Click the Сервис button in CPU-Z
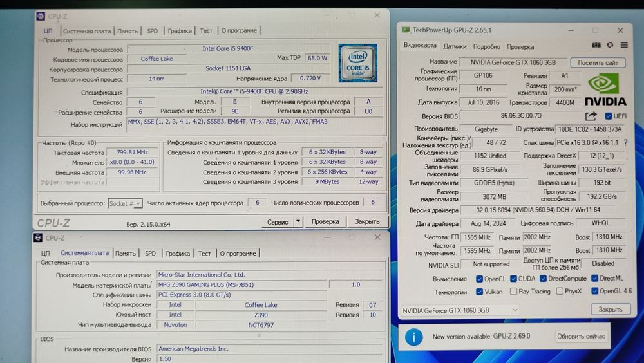 pyautogui.click(x=278, y=222)
